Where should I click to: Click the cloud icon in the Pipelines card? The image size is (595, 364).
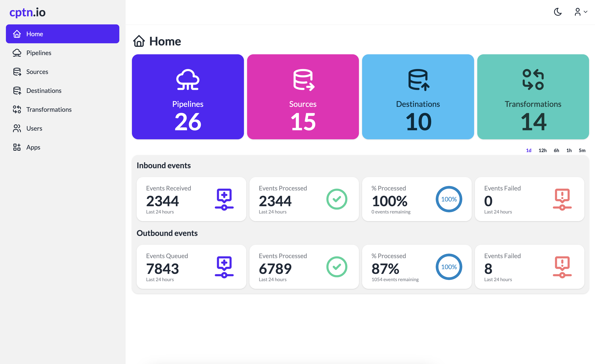point(188,80)
